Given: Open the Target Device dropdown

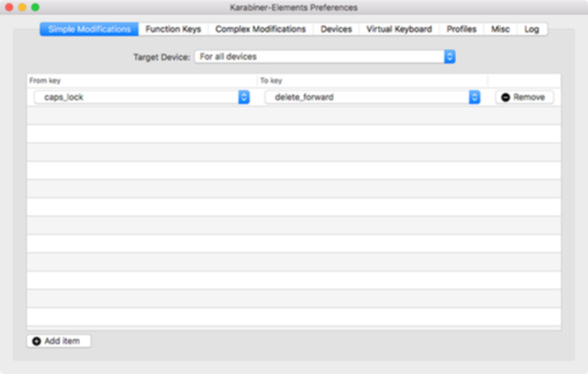Looking at the screenshot, I should pyautogui.click(x=325, y=56).
